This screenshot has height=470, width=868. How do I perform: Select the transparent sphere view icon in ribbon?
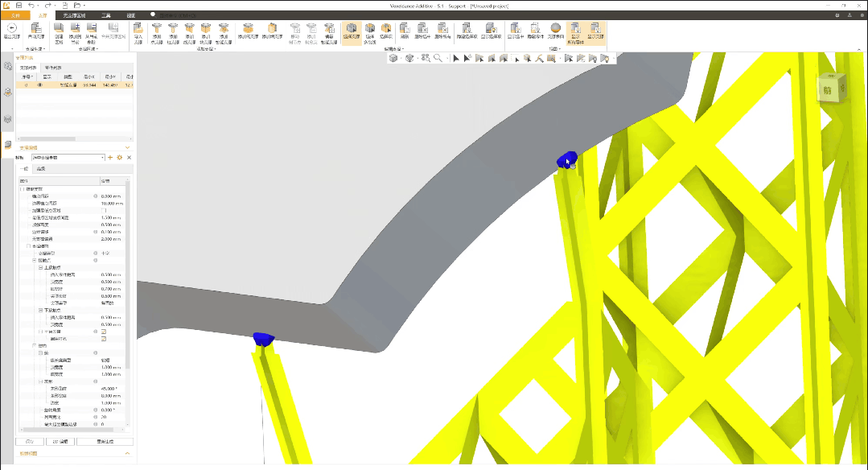(x=555, y=28)
